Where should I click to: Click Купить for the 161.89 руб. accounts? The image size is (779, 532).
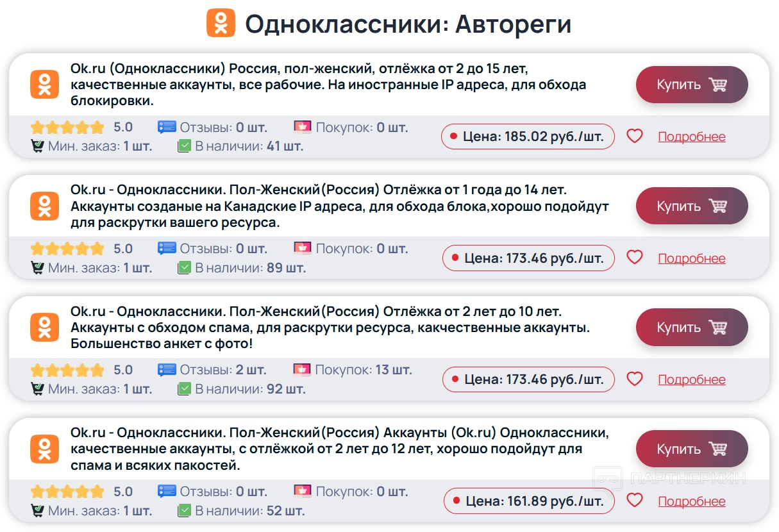pos(692,449)
